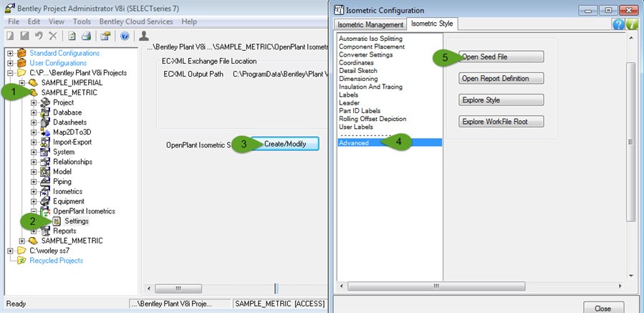Viewport: 644px width, 313px height.
Task: Click the Datasheets node icon
Action: pyautogui.click(x=45, y=122)
